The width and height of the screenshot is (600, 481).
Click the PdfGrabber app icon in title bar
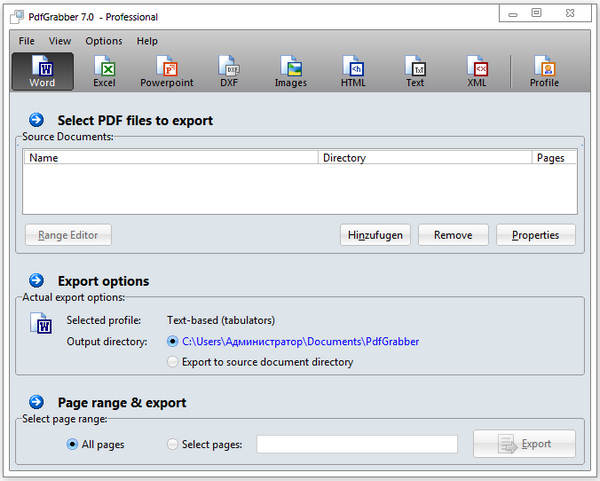point(17,17)
